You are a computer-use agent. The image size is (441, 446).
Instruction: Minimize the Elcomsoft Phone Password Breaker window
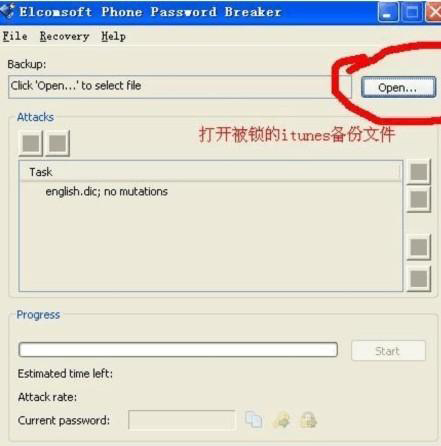click(x=388, y=12)
